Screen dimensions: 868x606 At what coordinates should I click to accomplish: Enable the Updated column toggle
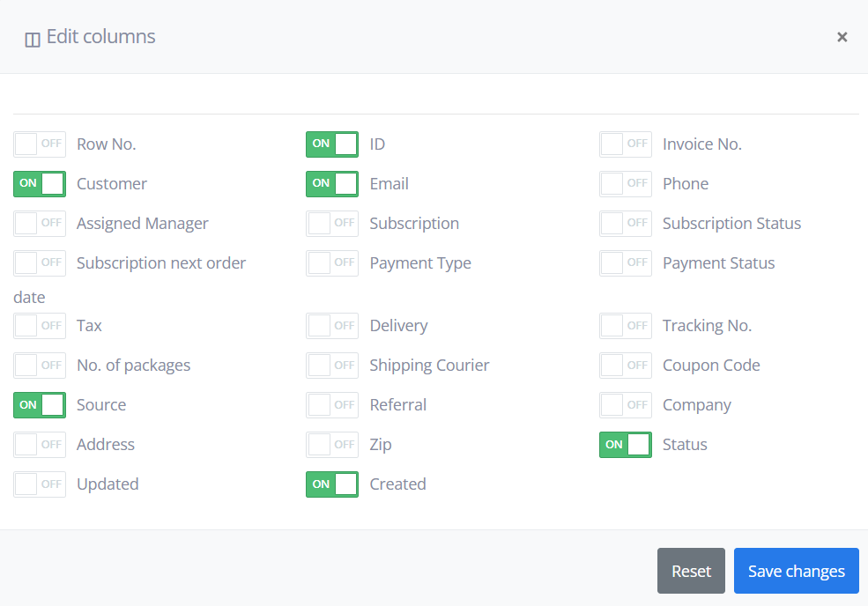[x=40, y=484]
